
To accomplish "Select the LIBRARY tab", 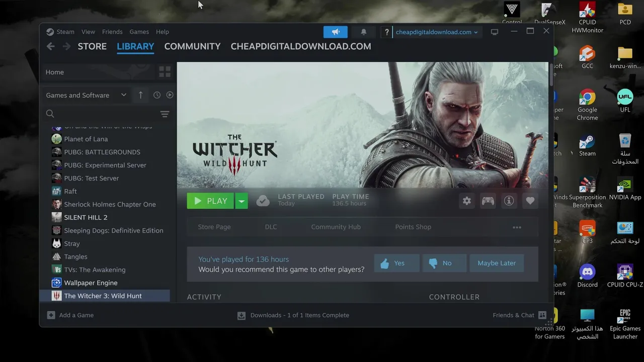I will click(135, 46).
